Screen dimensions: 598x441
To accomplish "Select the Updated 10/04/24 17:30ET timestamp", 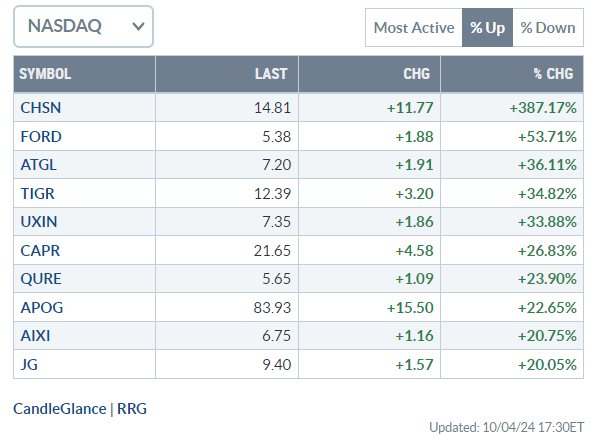I will (506, 428).
